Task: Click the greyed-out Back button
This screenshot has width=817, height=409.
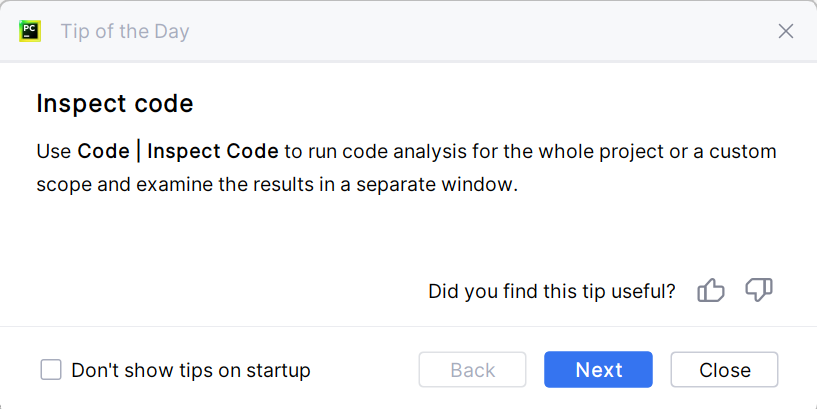Action: click(472, 370)
